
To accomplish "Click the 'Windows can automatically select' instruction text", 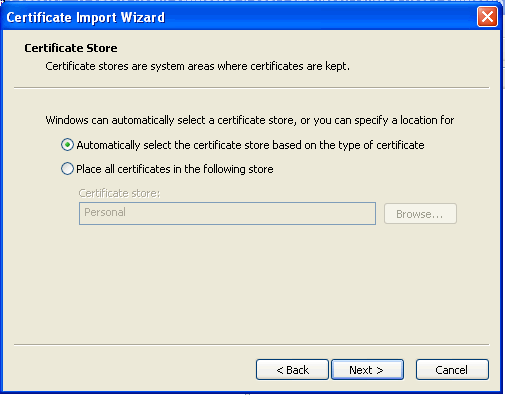I will tap(125, 120).
